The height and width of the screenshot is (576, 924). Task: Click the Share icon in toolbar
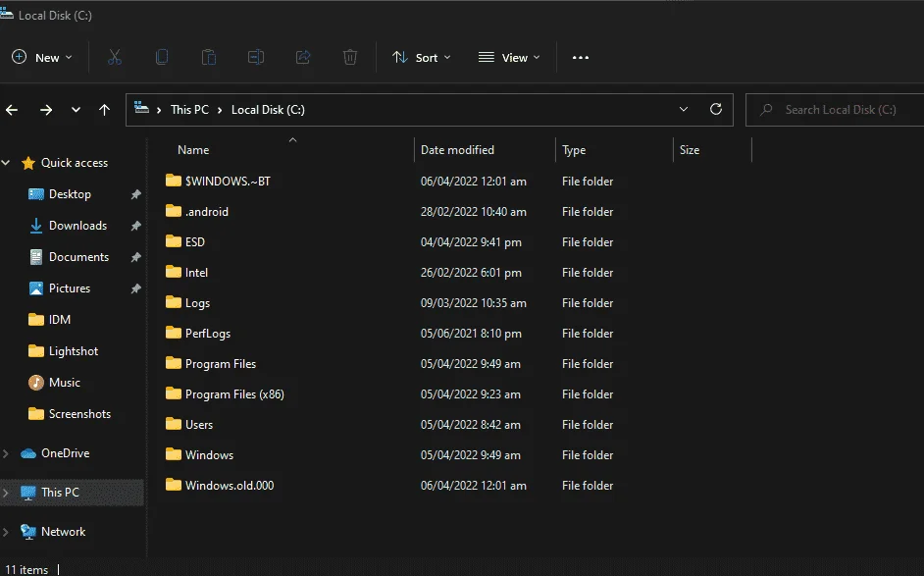pos(303,57)
